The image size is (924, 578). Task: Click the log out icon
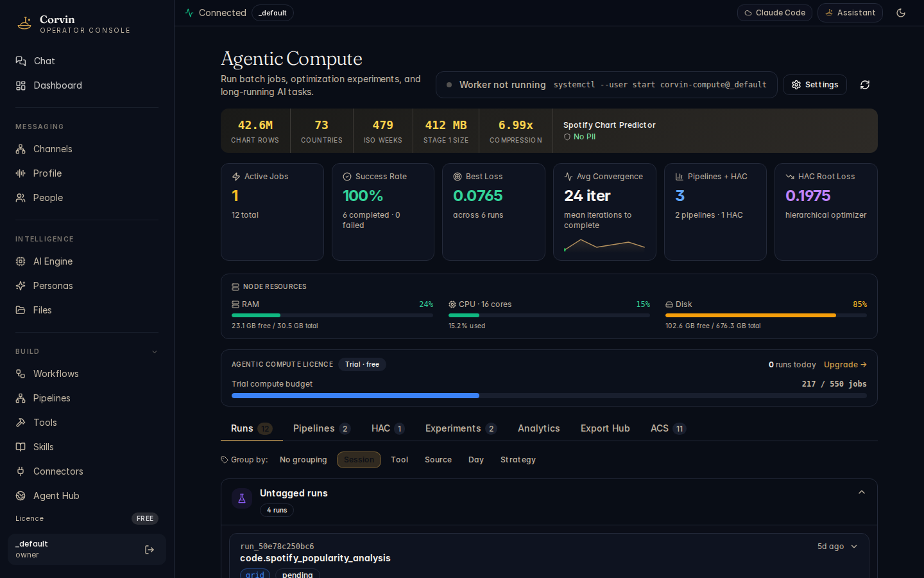tap(150, 550)
